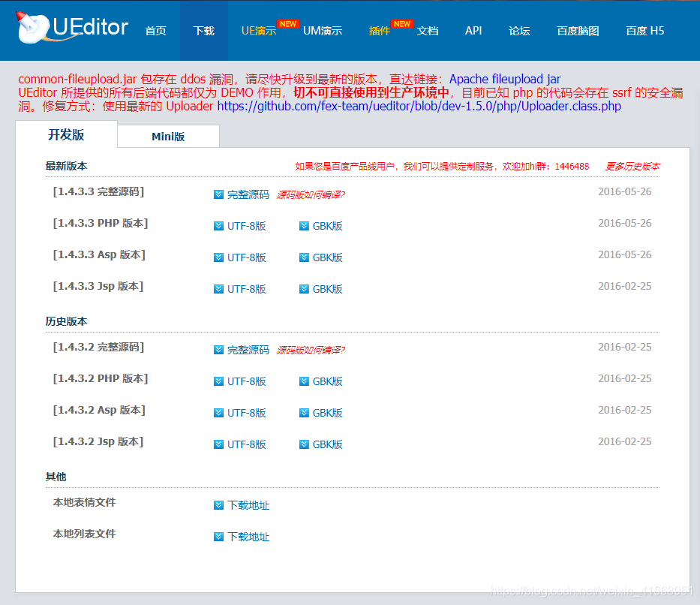Select the 开发版 tab
This screenshot has width=700, height=605.
pyautogui.click(x=66, y=135)
